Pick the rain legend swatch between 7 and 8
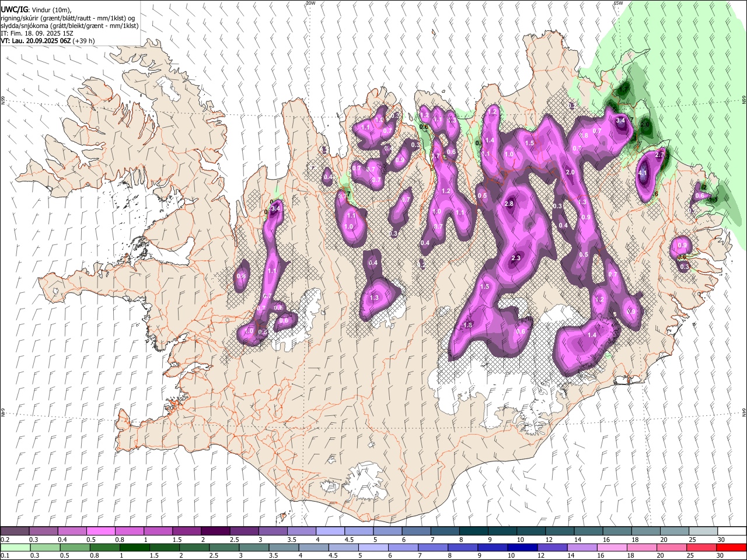 [432, 547]
